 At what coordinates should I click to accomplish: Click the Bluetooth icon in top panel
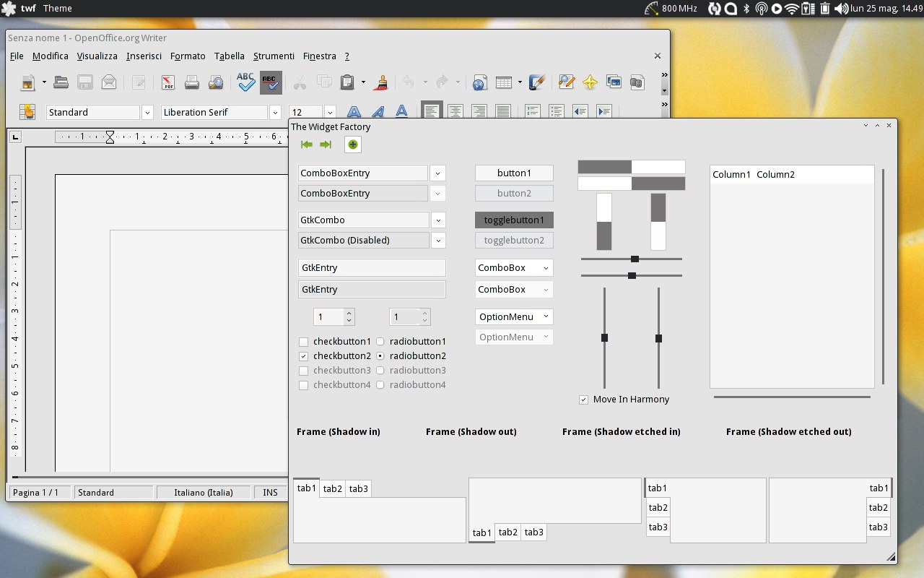[x=746, y=9]
